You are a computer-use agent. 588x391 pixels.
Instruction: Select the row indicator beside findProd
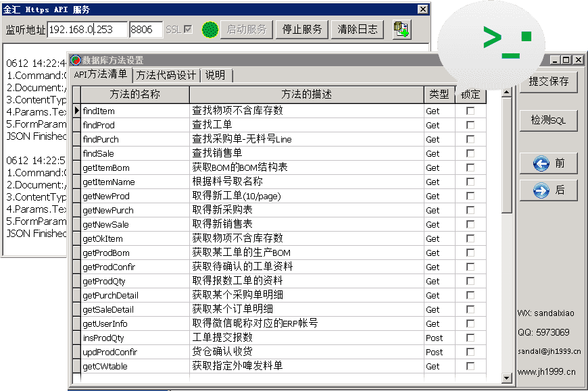pyautogui.click(x=76, y=125)
